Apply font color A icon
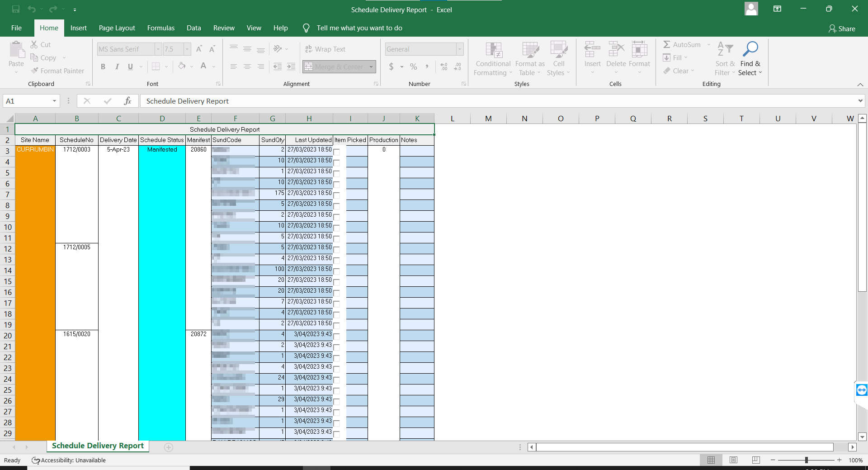This screenshot has width=868, height=470. coord(203,66)
